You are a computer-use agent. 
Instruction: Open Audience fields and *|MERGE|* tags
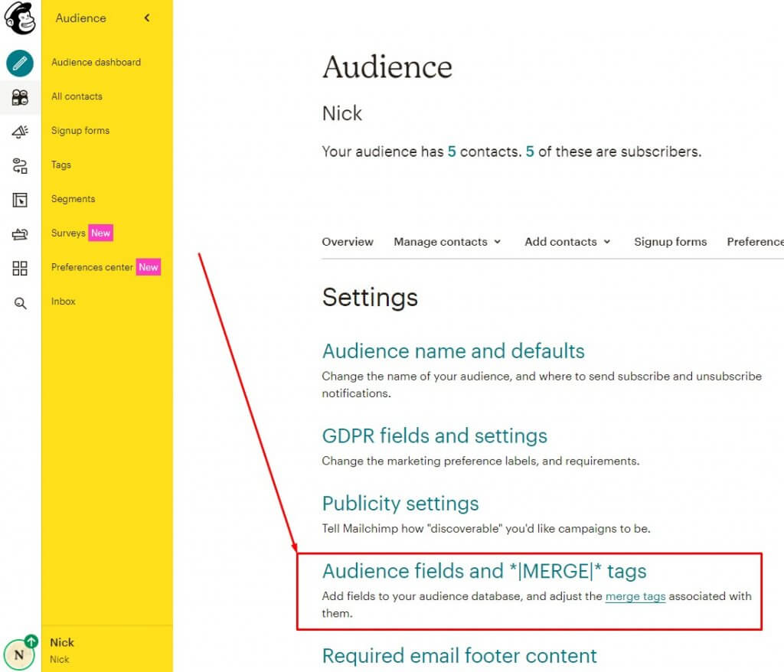(x=484, y=571)
